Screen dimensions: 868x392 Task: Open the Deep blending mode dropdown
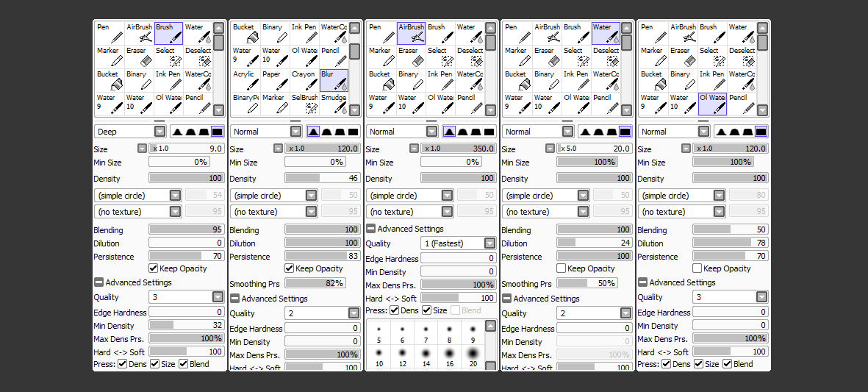159,132
